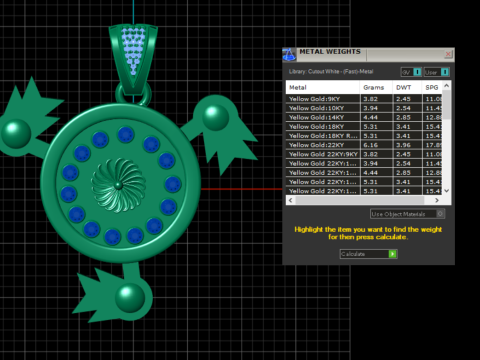Click the green arrow on Calculate
This screenshot has height=360, width=480.
(393, 254)
